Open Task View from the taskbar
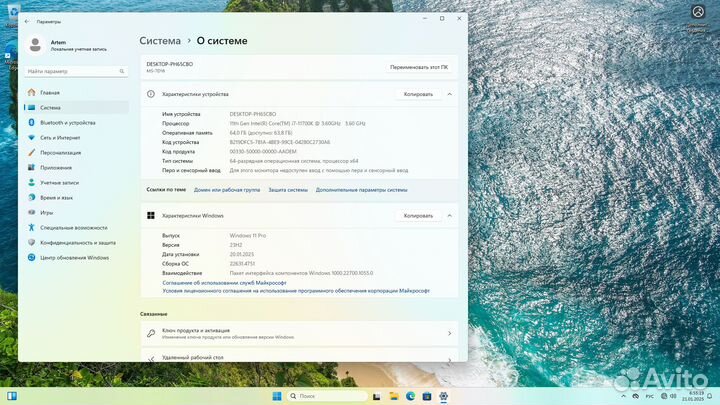This screenshot has width=720, height=405. coord(377,396)
